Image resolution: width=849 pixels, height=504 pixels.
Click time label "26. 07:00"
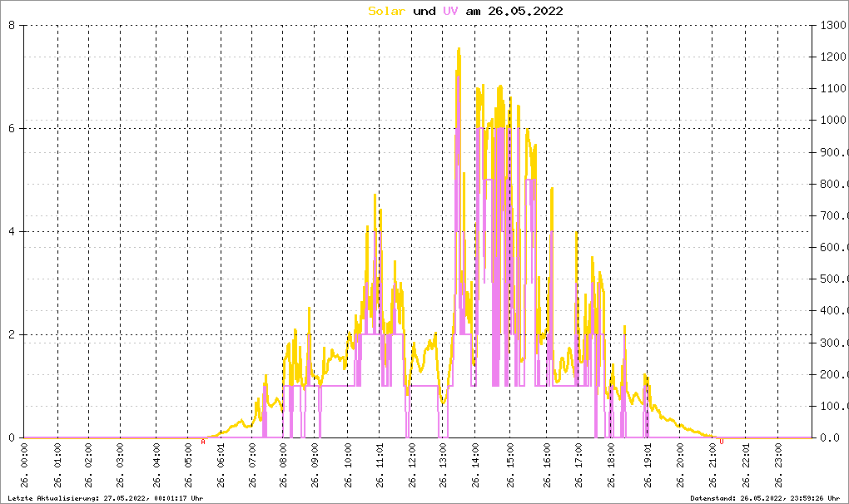(x=251, y=465)
